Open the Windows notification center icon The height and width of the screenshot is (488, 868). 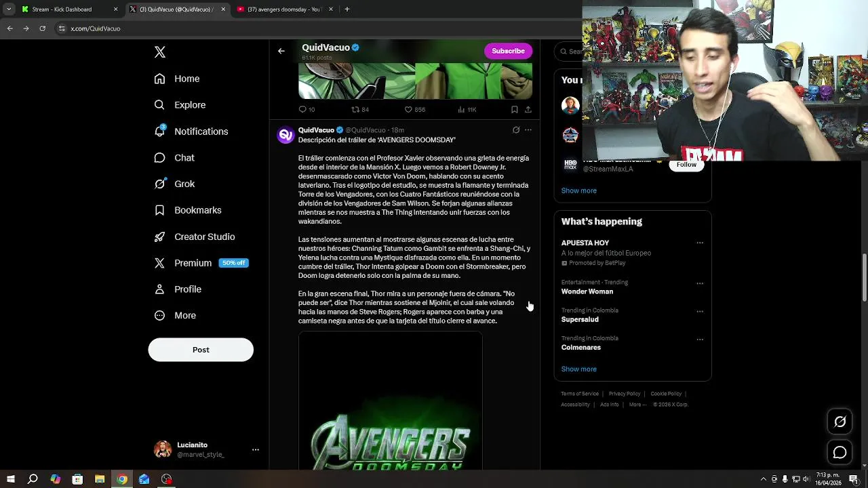854,479
